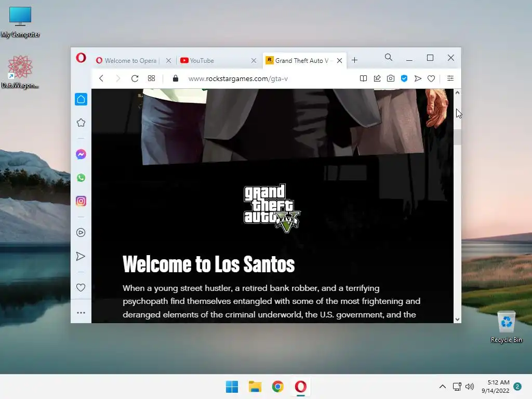Open sidebar setup three dots
532x399 pixels.
(81, 313)
